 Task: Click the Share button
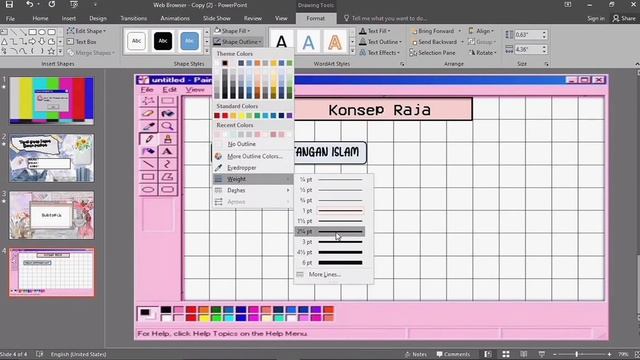(x=624, y=18)
